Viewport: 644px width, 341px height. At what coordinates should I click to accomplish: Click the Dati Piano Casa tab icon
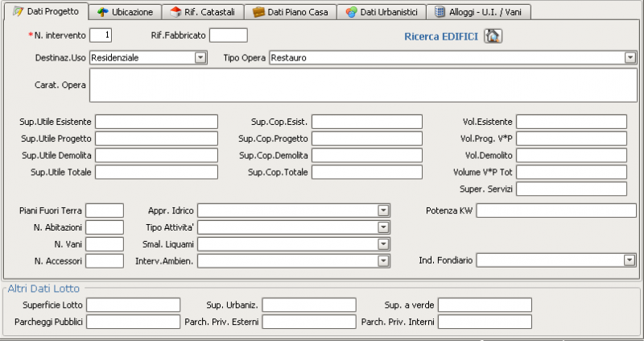coord(258,12)
